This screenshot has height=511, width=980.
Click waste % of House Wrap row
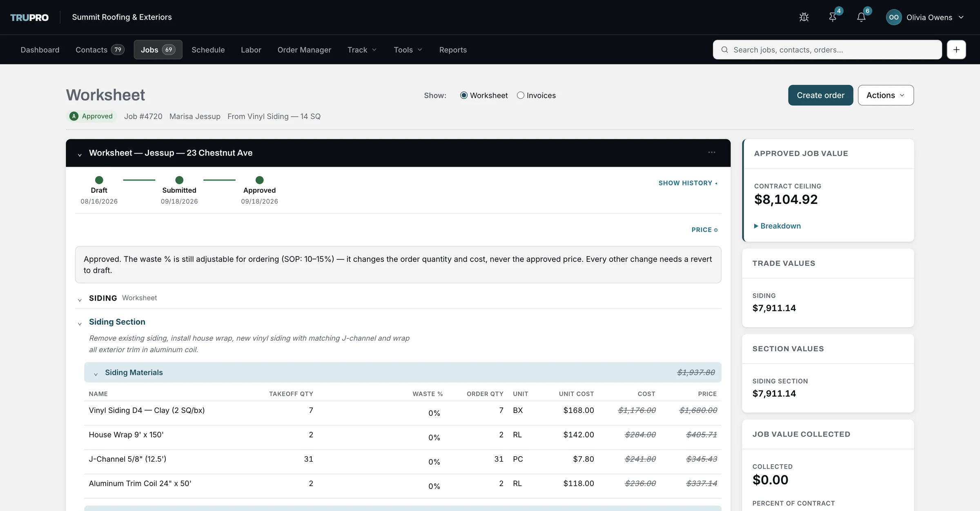pyautogui.click(x=434, y=438)
